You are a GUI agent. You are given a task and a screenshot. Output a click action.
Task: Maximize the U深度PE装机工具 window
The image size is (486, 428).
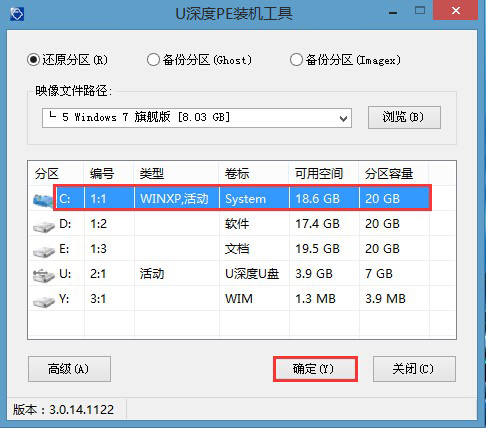click(x=420, y=11)
